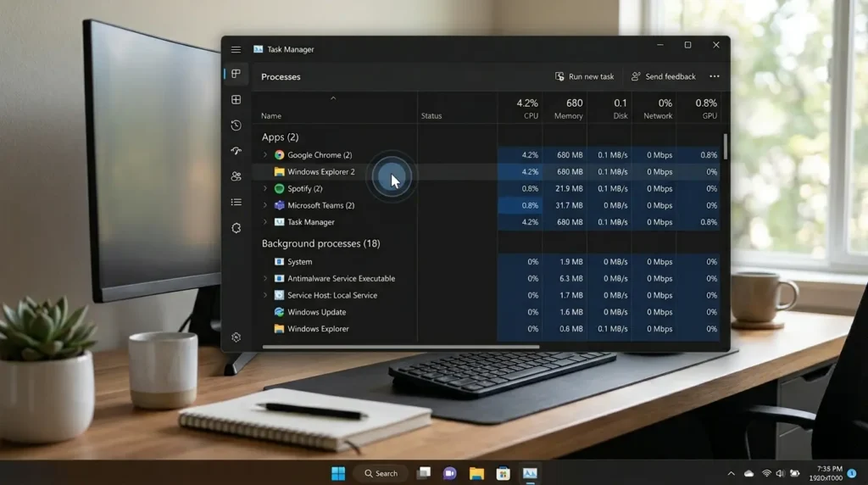Expand the Spotify (2) process group
Image resolution: width=868 pixels, height=485 pixels.
[x=265, y=188]
